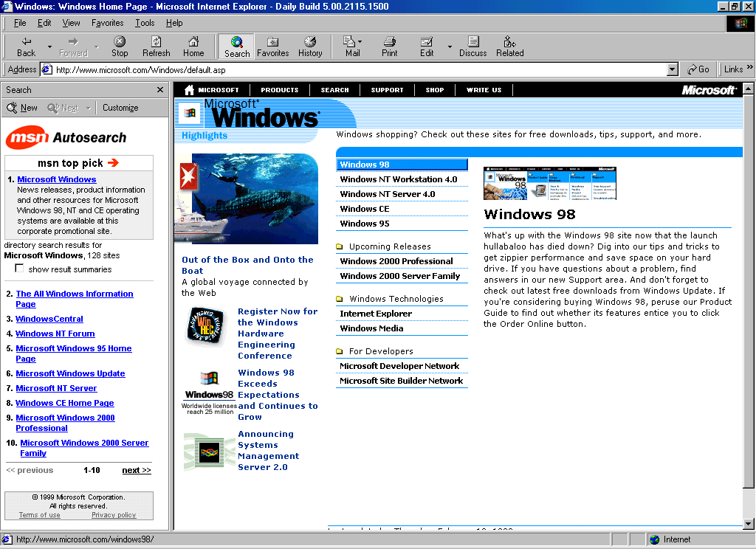The width and height of the screenshot is (756, 549).
Task: Click SUPPORT in the Microsoft nav bar
Action: click(387, 89)
